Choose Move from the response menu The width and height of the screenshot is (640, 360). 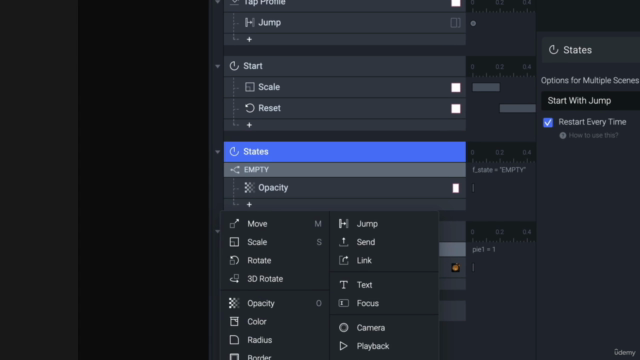click(x=275, y=224)
